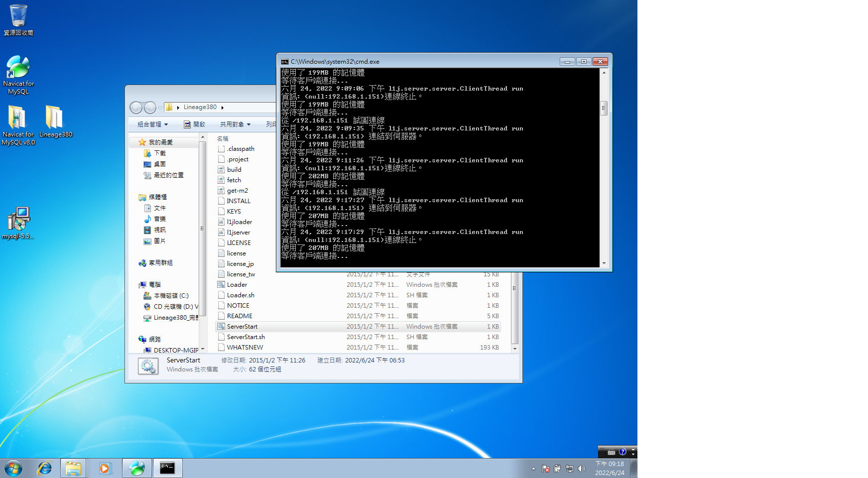The height and width of the screenshot is (478, 868).
Task: Click the 開啟 toolbar button
Action: 194,124
